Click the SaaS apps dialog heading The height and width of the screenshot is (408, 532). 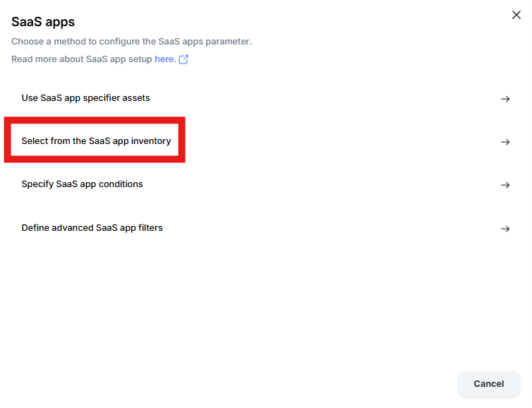coord(43,22)
